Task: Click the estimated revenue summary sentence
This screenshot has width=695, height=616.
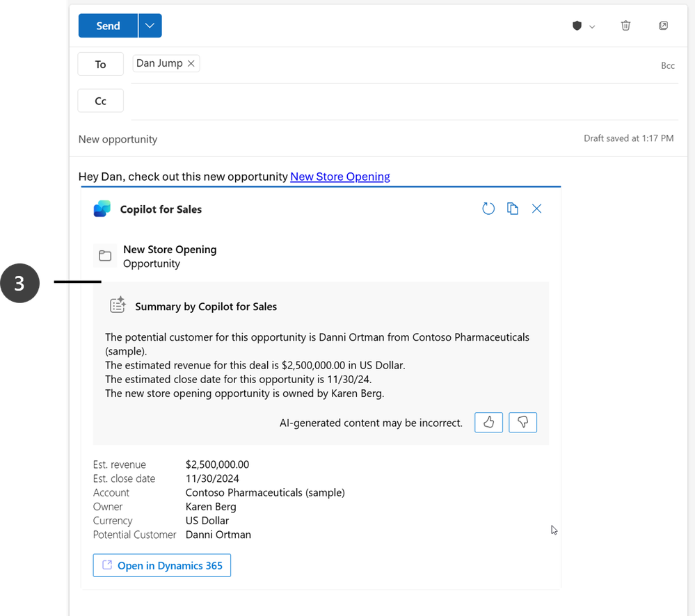Action: [x=255, y=365]
